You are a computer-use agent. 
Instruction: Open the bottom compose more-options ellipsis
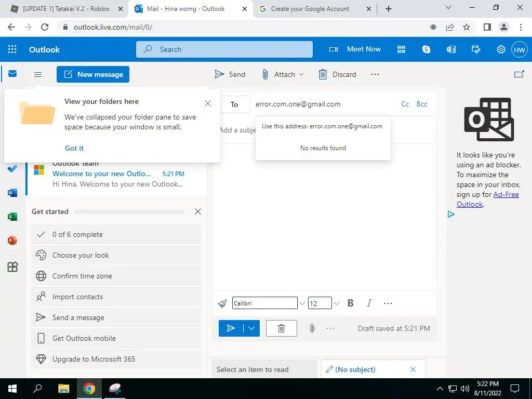[330, 328]
